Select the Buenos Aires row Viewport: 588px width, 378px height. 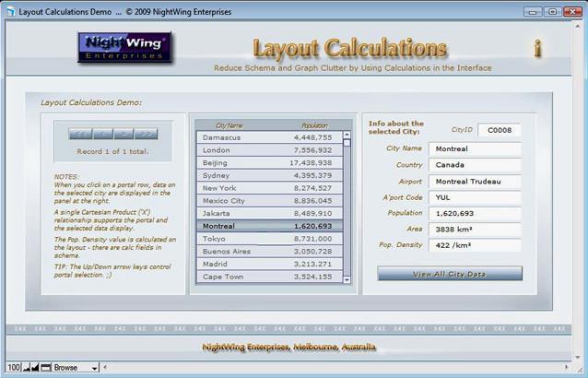[269, 252]
